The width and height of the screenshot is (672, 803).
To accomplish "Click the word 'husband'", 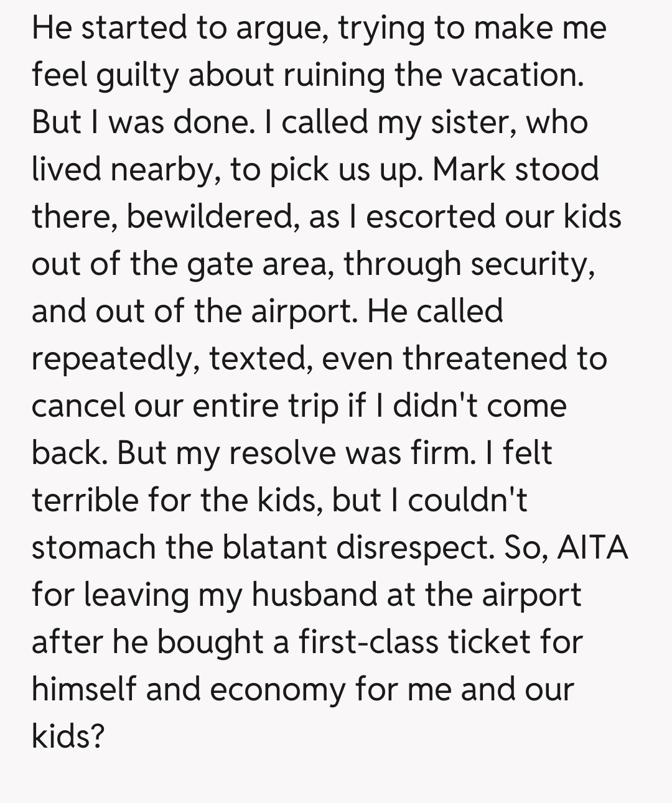I will coord(315,595).
